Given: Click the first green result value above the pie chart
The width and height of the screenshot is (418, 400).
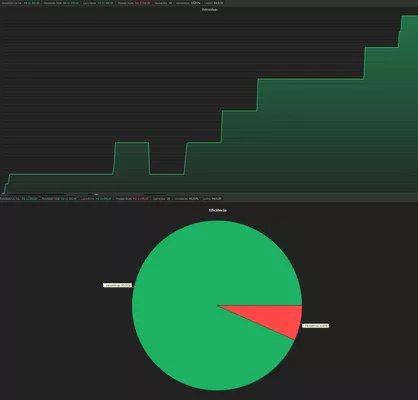Looking at the screenshot, I should click(30, 199).
